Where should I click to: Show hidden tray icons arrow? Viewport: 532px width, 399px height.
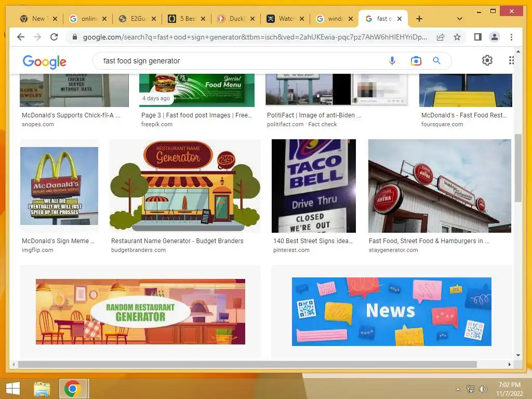(458, 389)
